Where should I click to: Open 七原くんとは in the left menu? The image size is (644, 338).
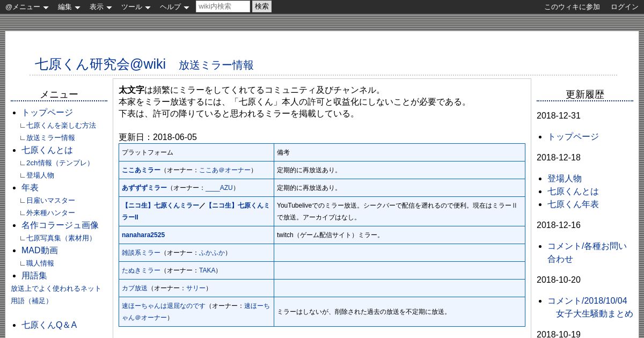point(47,150)
